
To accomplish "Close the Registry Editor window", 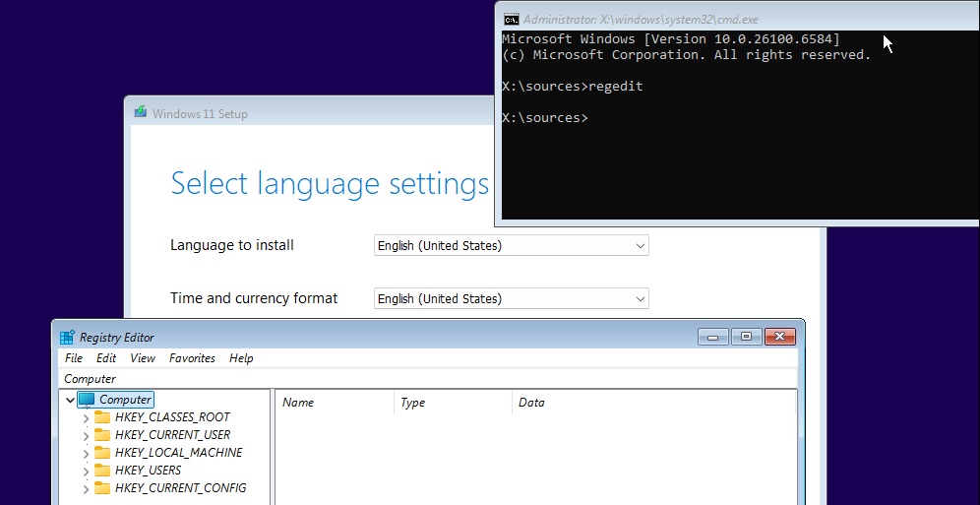I will [779, 337].
